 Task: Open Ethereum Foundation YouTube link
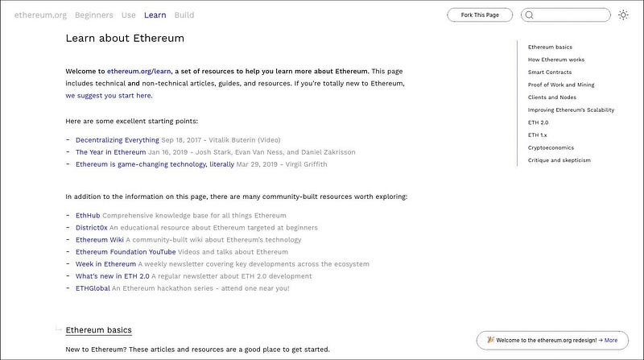pyautogui.click(x=126, y=251)
